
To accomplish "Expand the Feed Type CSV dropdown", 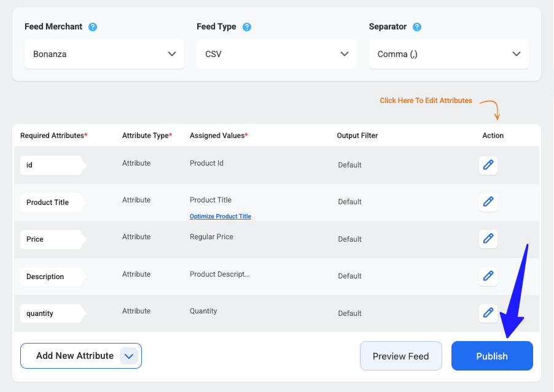I will coord(276,54).
